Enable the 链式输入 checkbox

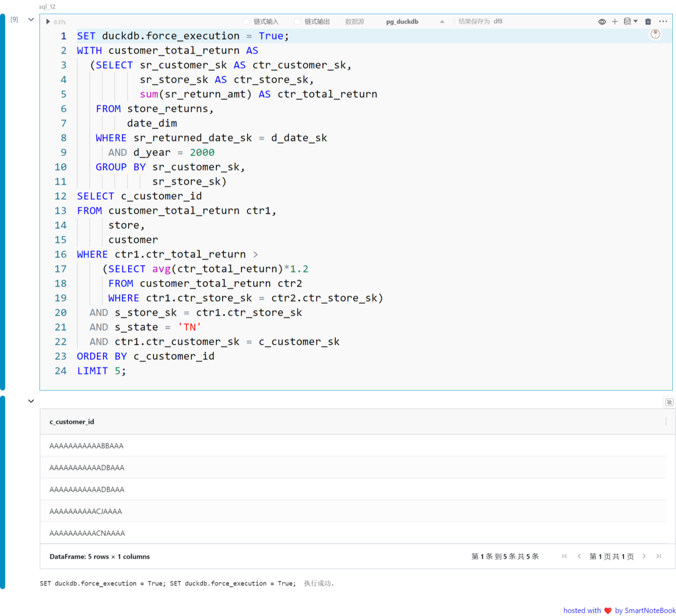(x=245, y=21)
